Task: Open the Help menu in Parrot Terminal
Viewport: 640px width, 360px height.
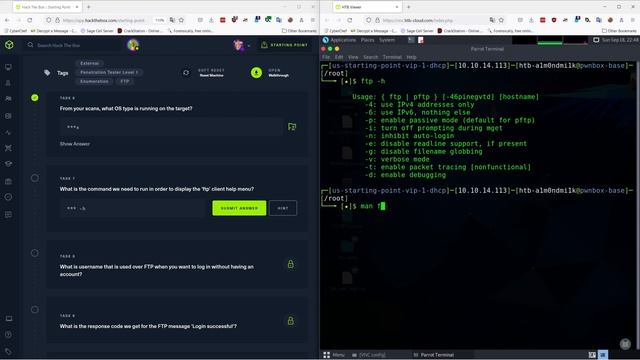Action: (411, 57)
